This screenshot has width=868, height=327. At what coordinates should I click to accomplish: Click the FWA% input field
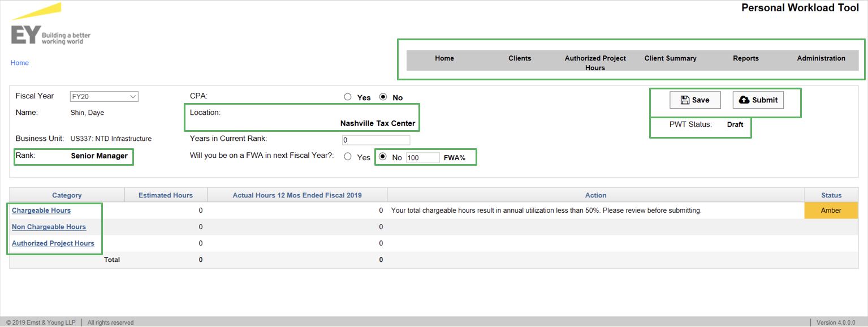click(422, 157)
